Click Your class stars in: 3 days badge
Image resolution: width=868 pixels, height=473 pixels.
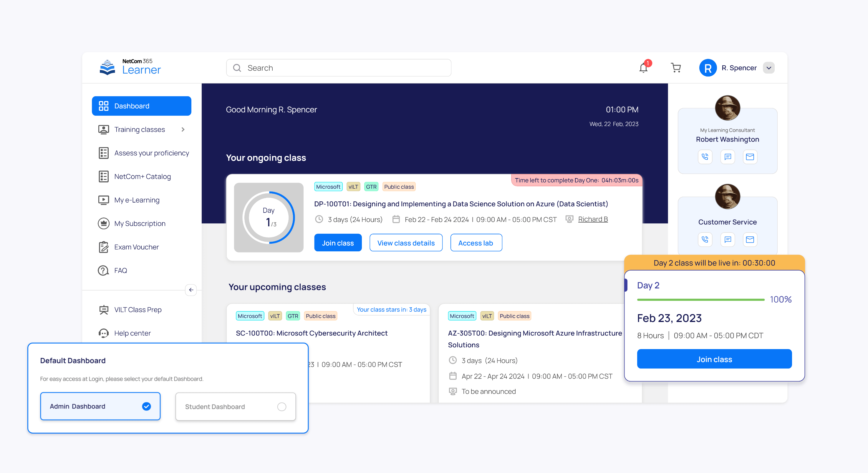pyautogui.click(x=392, y=310)
